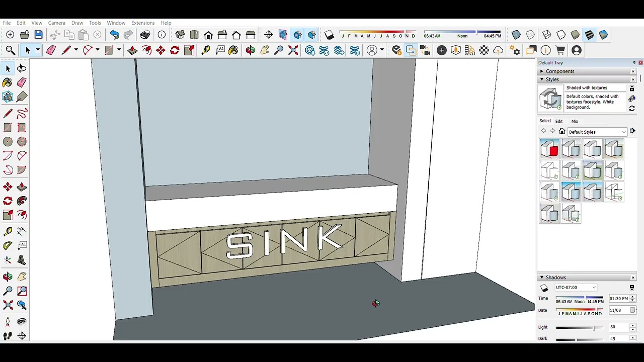
Task: Select the Freehand tool in left toolbar
Action: 22,114
